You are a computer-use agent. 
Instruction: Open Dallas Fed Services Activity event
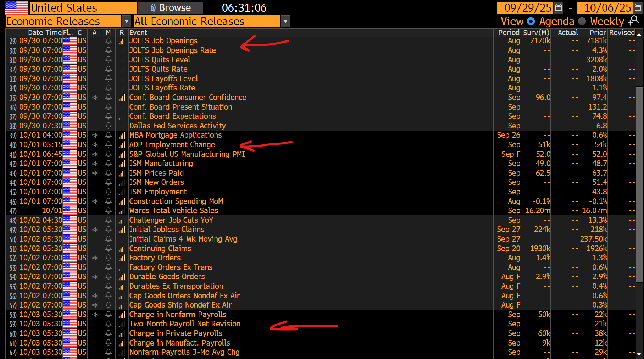pos(177,126)
